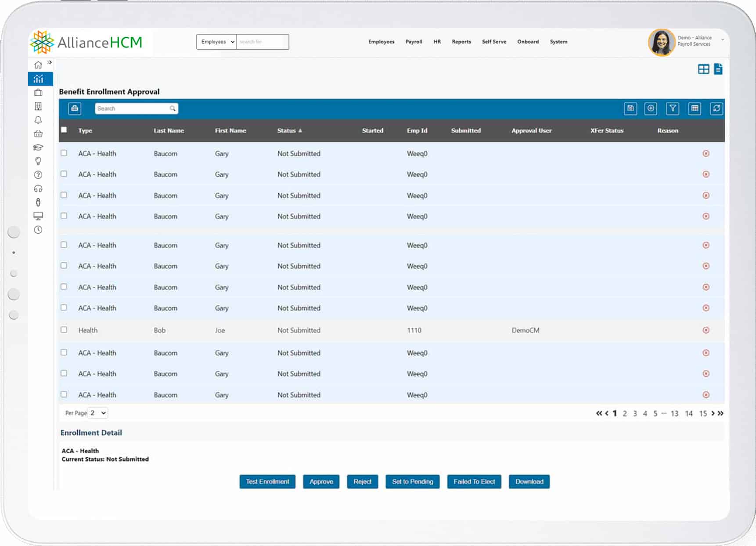Click the top 'search for' input field
The width and height of the screenshot is (756, 546).
[263, 42]
